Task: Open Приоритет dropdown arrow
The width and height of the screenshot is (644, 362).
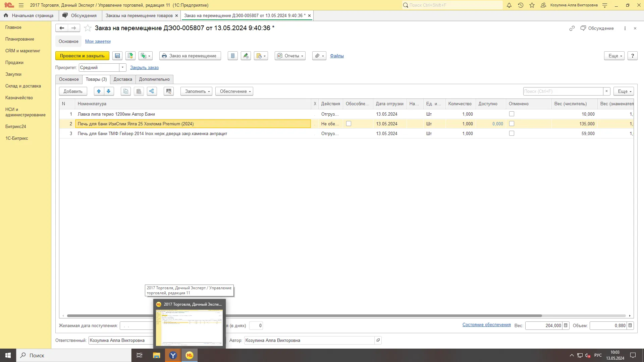Action: click(123, 67)
